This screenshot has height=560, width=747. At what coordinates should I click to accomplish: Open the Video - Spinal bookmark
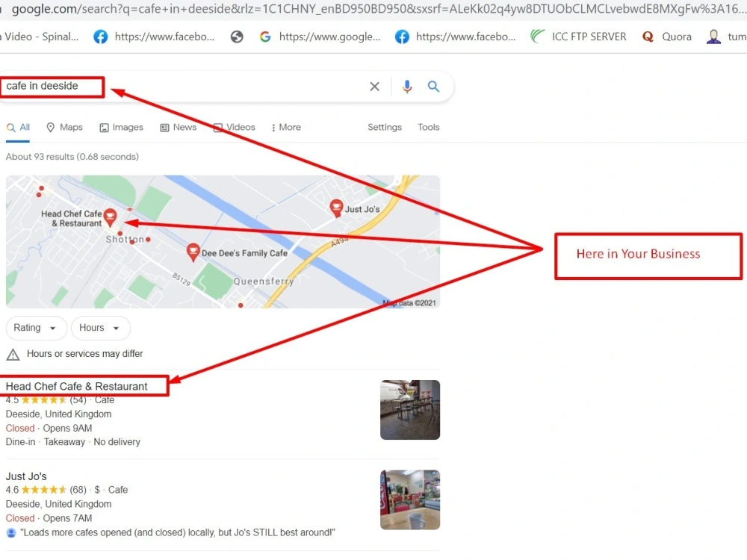[39, 37]
